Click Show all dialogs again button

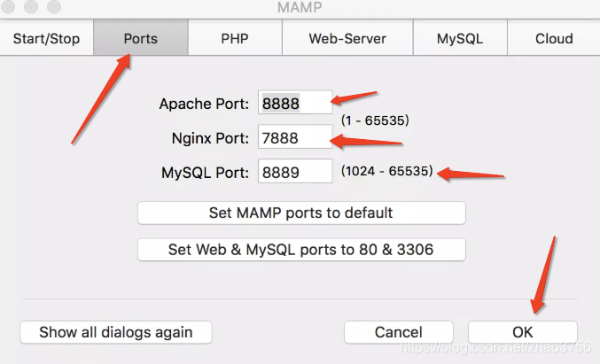click(115, 332)
